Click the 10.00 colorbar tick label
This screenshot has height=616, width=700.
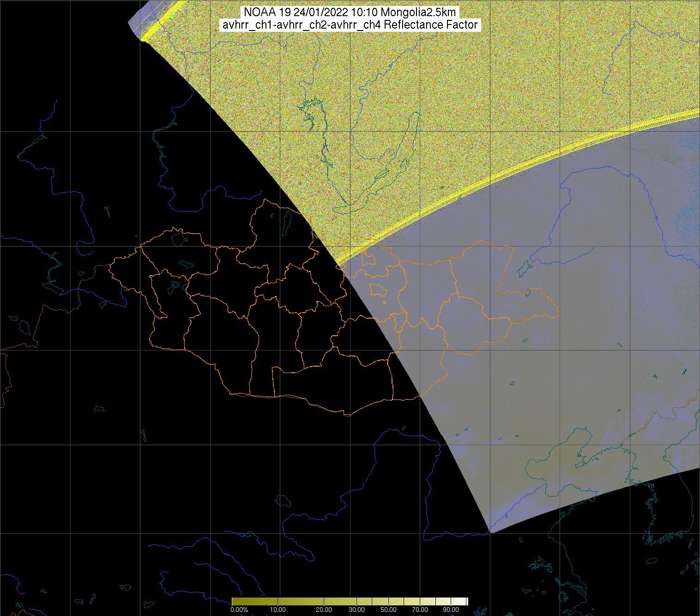click(x=278, y=610)
